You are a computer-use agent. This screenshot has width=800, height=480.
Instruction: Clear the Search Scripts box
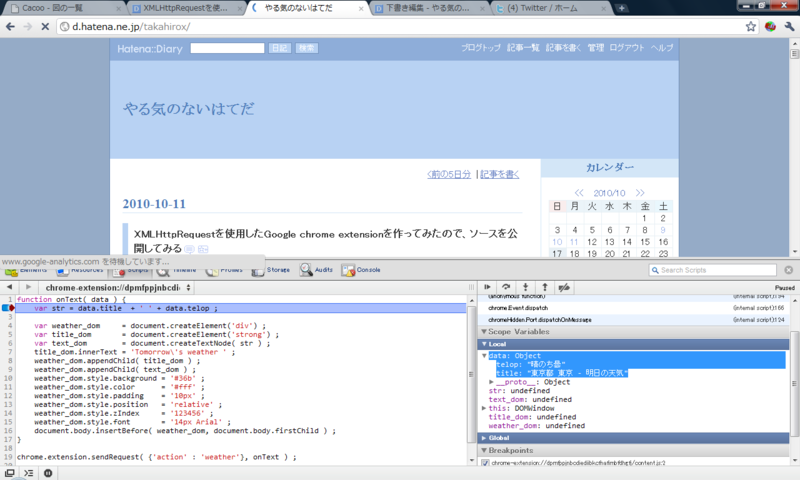pyautogui.click(x=789, y=270)
